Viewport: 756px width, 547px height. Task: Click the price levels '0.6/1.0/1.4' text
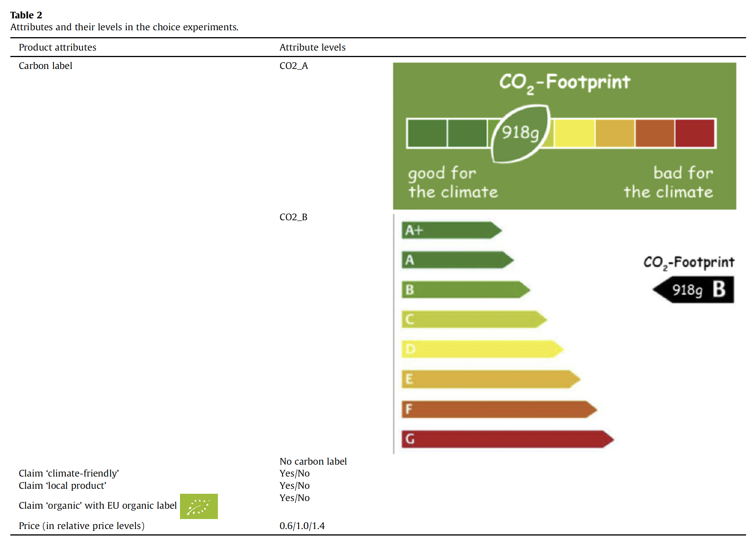point(302,526)
